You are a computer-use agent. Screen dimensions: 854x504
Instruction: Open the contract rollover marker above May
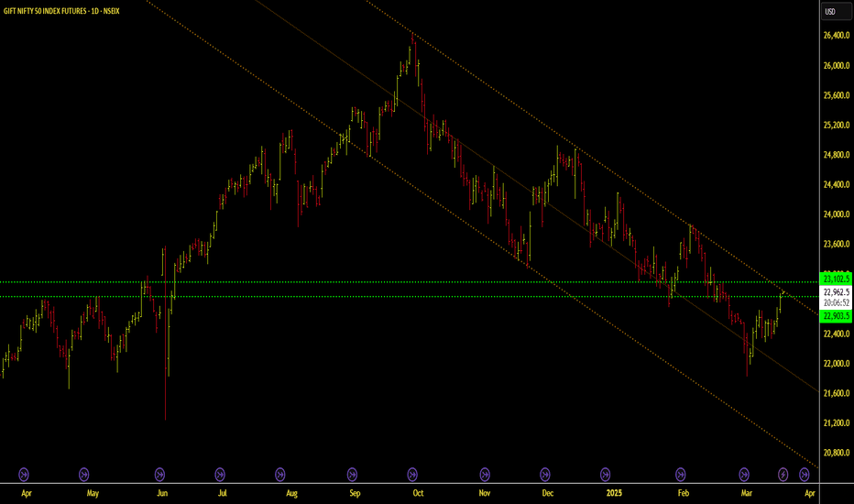(84, 475)
